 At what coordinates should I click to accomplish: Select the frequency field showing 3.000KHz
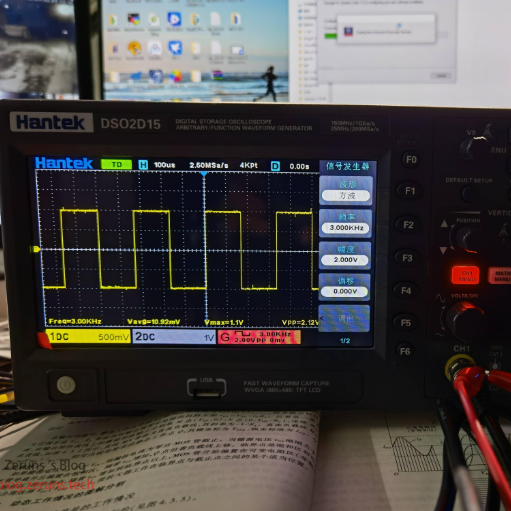coord(346,228)
